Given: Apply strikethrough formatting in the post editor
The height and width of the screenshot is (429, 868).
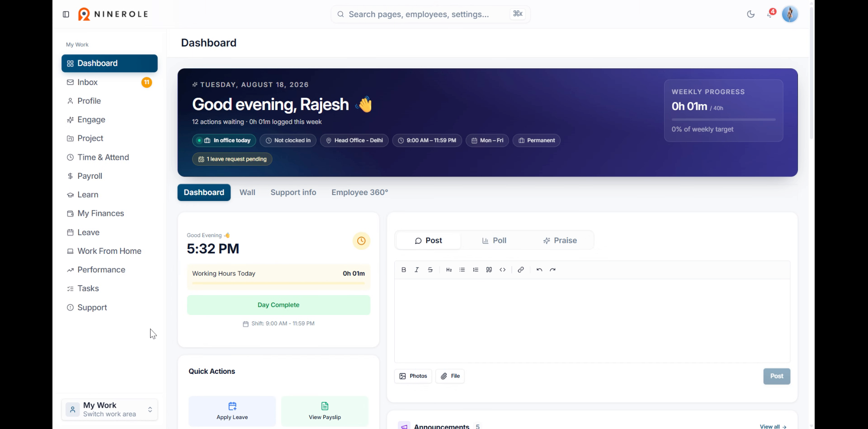Looking at the screenshot, I should 430,270.
